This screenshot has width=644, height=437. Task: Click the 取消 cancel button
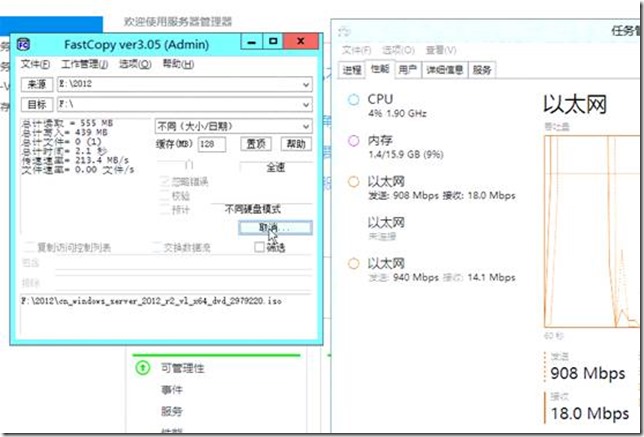coord(275,228)
